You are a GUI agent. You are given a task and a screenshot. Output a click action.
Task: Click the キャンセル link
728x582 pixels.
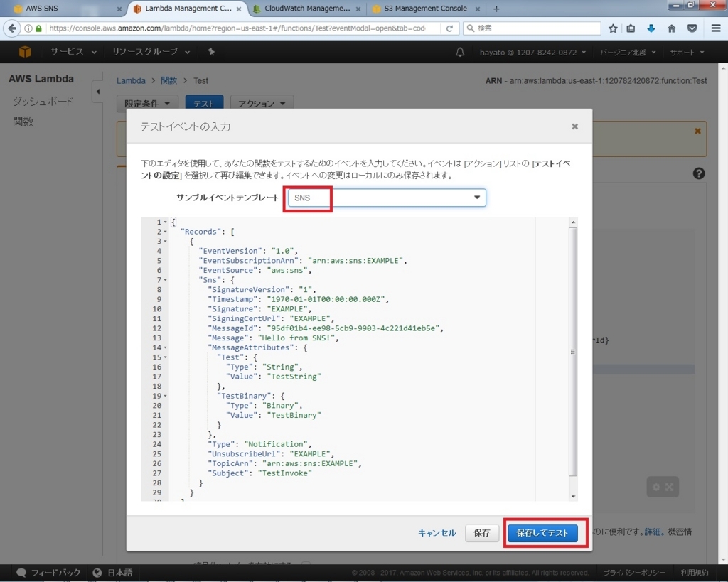(x=437, y=533)
